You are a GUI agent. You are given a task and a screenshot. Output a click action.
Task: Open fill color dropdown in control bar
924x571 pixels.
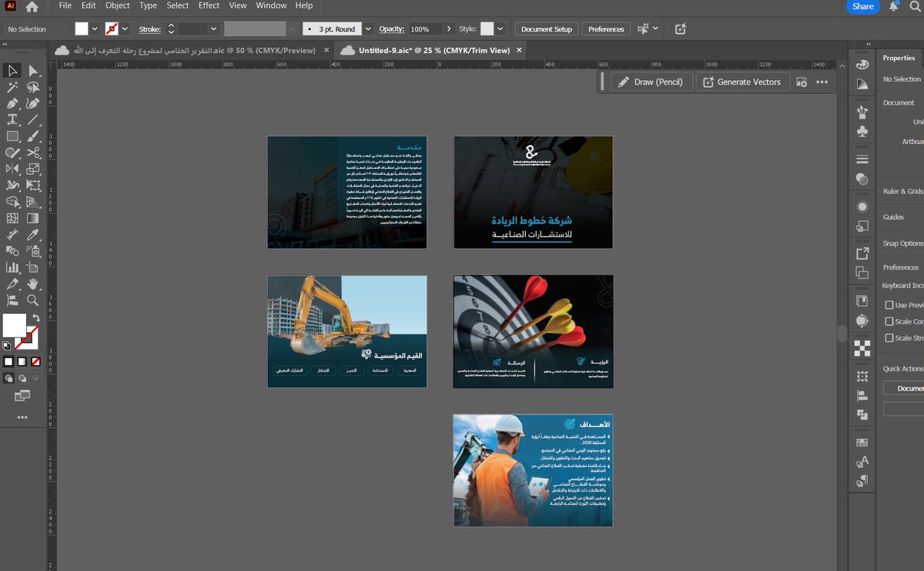click(95, 29)
